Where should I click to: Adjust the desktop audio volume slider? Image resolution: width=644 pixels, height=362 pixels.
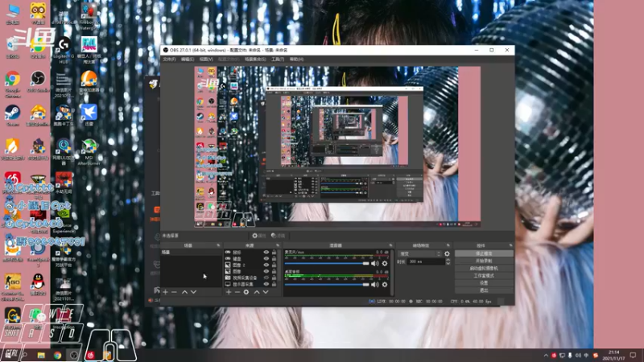click(x=327, y=285)
